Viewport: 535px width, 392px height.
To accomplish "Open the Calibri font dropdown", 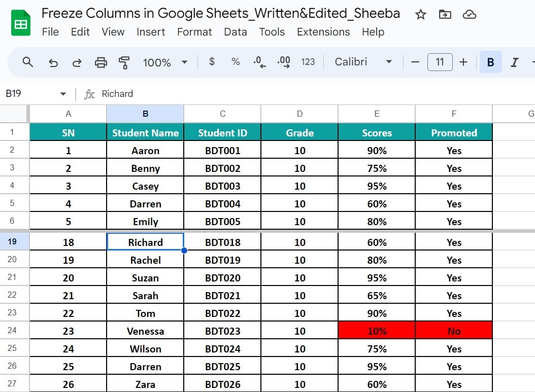I will click(x=363, y=62).
